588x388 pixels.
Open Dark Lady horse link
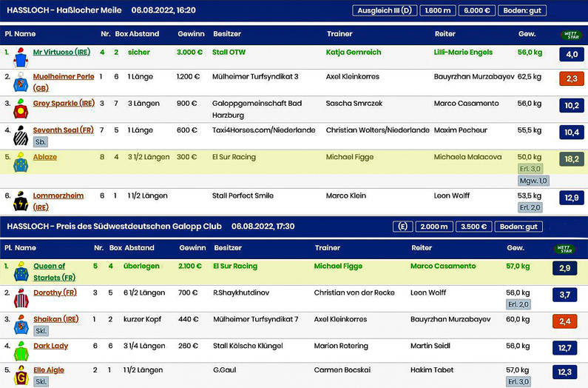(50, 346)
